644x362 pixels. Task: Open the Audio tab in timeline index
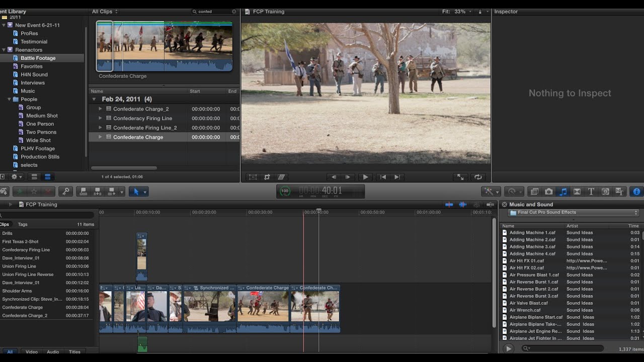53,352
